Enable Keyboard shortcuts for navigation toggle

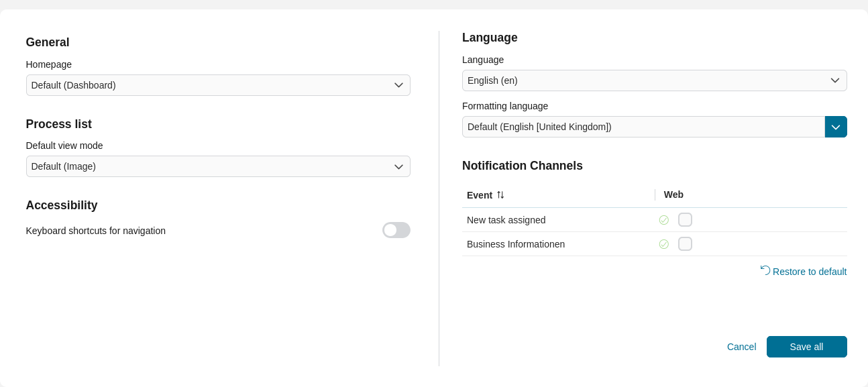[396, 230]
